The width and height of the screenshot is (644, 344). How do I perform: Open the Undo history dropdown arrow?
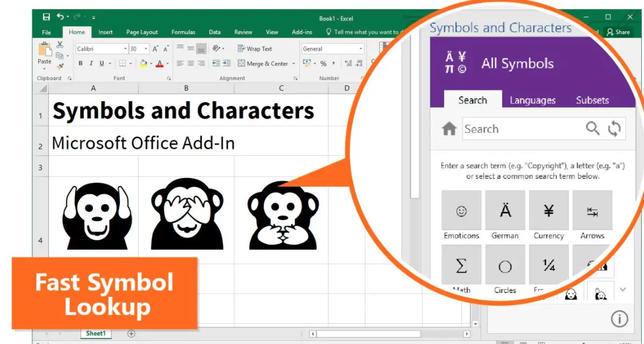(x=67, y=18)
